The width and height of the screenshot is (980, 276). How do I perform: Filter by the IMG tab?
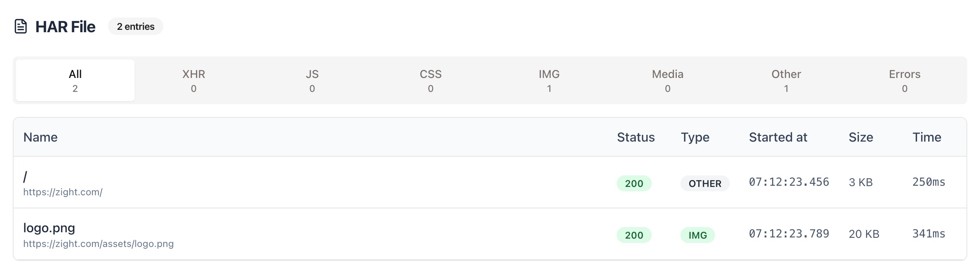pyautogui.click(x=549, y=80)
